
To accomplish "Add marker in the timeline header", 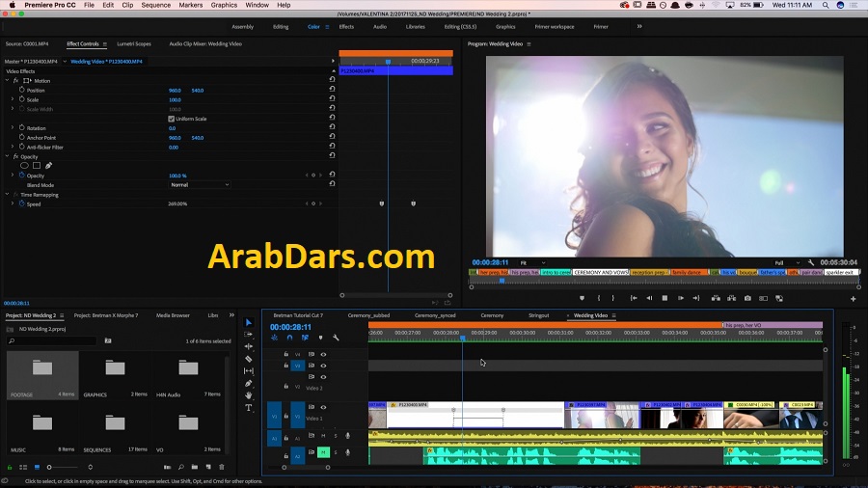I will [x=320, y=338].
